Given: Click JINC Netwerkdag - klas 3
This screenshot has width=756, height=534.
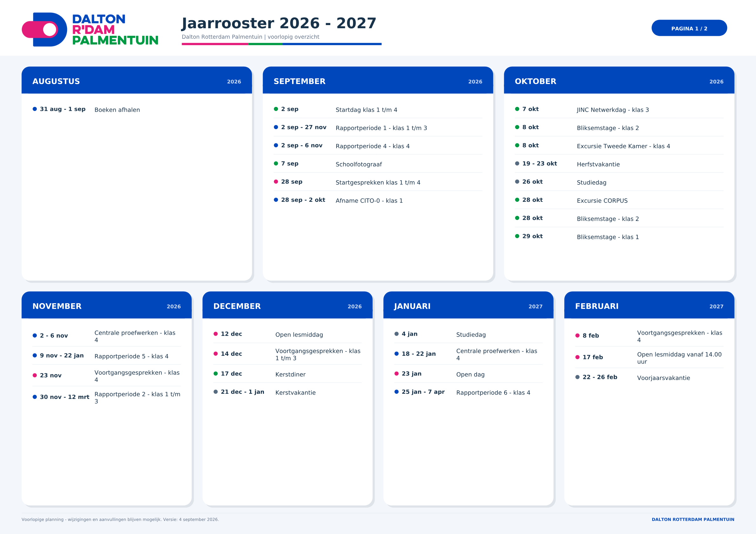Looking at the screenshot, I should [613, 110].
